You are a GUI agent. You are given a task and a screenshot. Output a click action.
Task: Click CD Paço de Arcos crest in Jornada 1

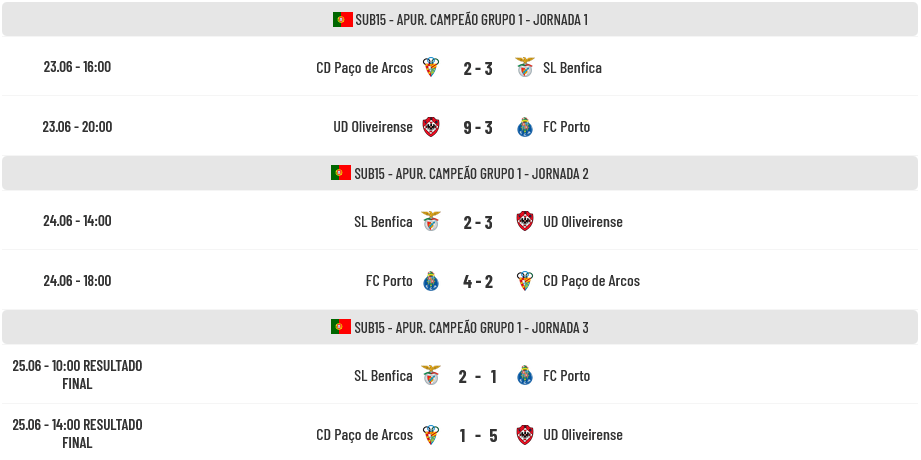click(431, 67)
